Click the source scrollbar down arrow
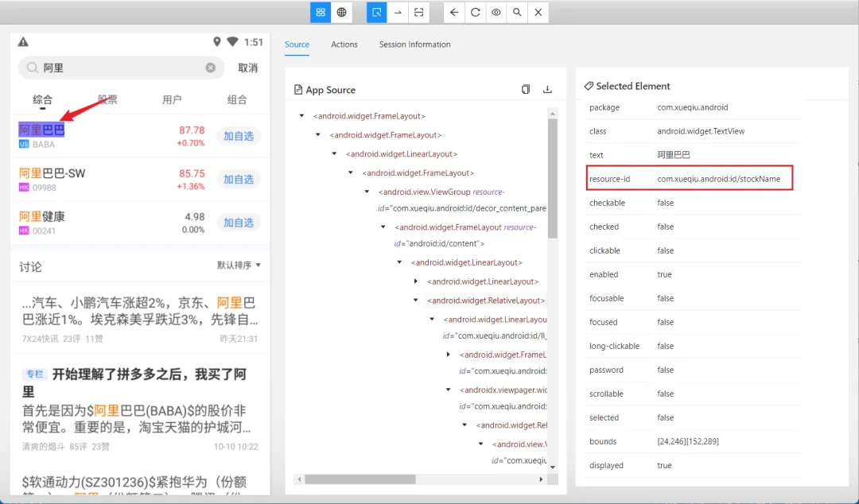 (553, 467)
